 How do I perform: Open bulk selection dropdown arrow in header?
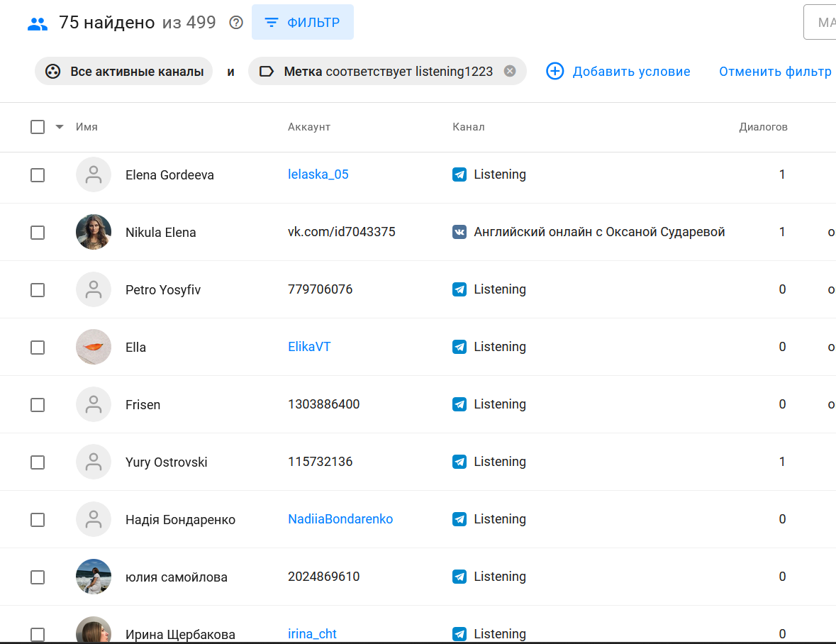[x=60, y=127]
